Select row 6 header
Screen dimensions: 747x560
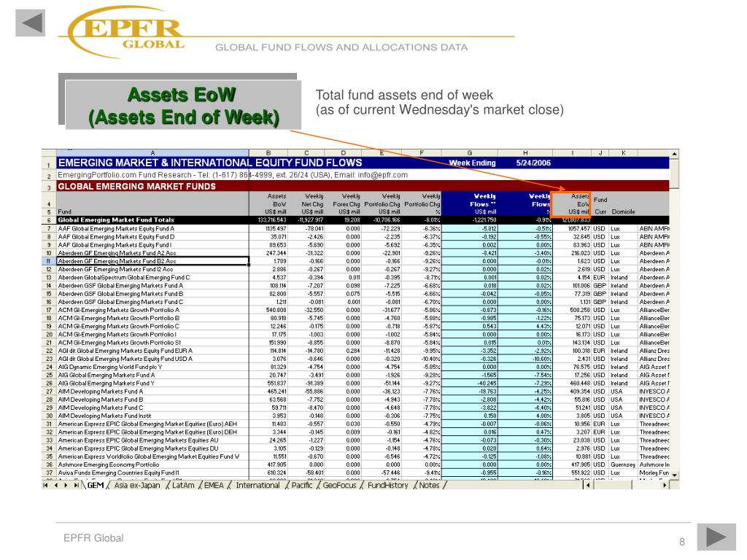click(x=49, y=220)
